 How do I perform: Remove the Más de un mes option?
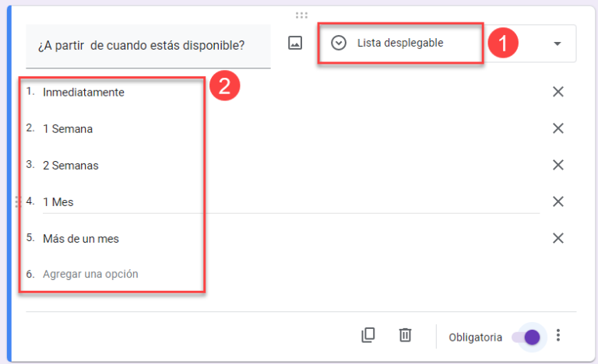pos(558,238)
